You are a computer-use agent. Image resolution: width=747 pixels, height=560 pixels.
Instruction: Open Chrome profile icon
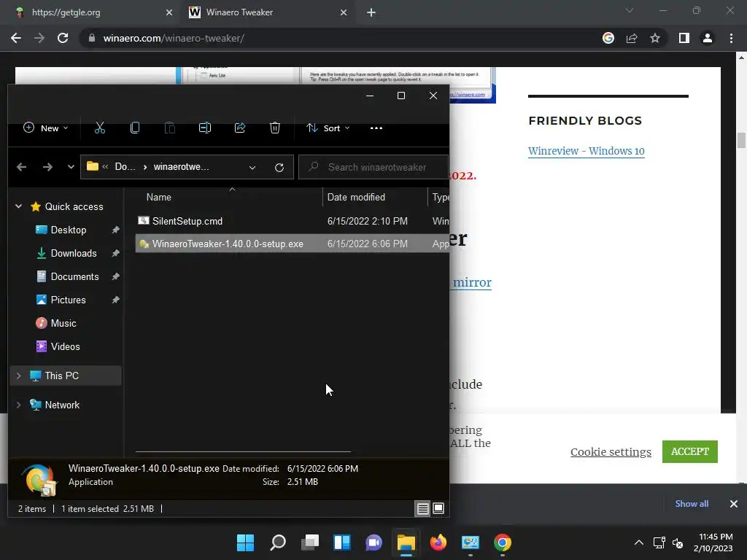click(x=708, y=38)
